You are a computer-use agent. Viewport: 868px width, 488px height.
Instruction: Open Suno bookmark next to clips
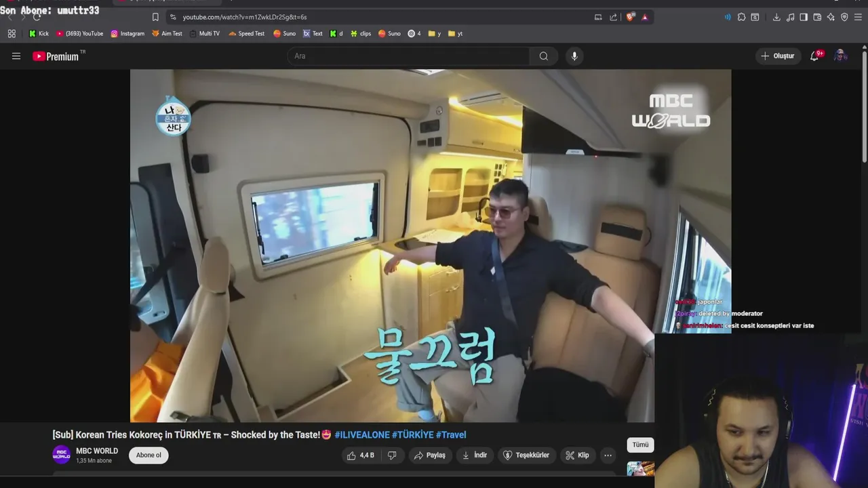tap(389, 33)
